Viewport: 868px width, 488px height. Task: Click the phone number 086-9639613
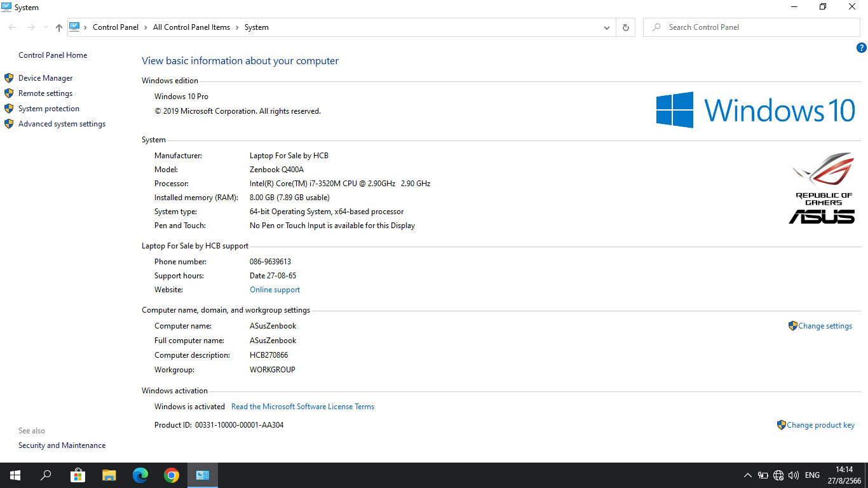click(x=270, y=262)
